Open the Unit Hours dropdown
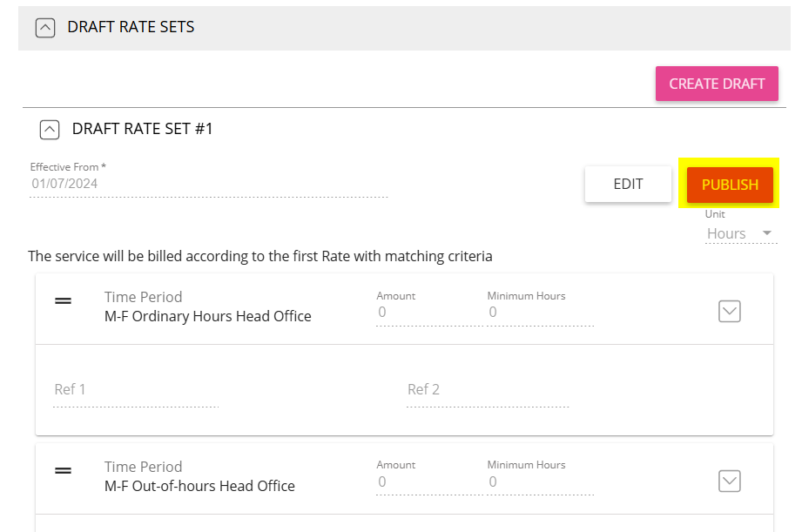Viewport: 802px width, 532px height. pos(741,233)
